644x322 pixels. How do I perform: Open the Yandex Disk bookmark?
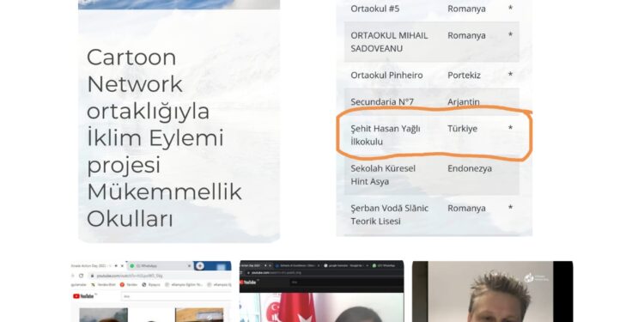[x=103, y=284]
